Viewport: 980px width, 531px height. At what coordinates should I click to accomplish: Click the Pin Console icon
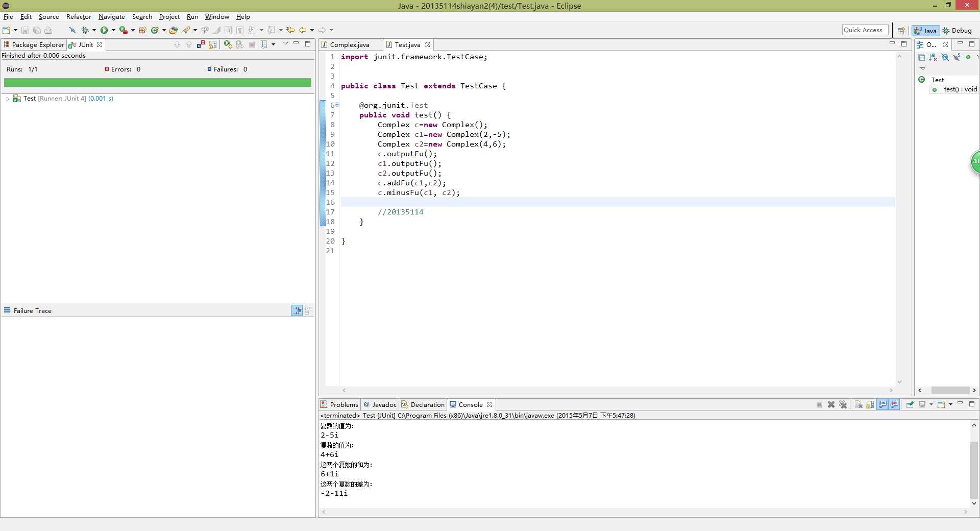[x=910, y=404]
